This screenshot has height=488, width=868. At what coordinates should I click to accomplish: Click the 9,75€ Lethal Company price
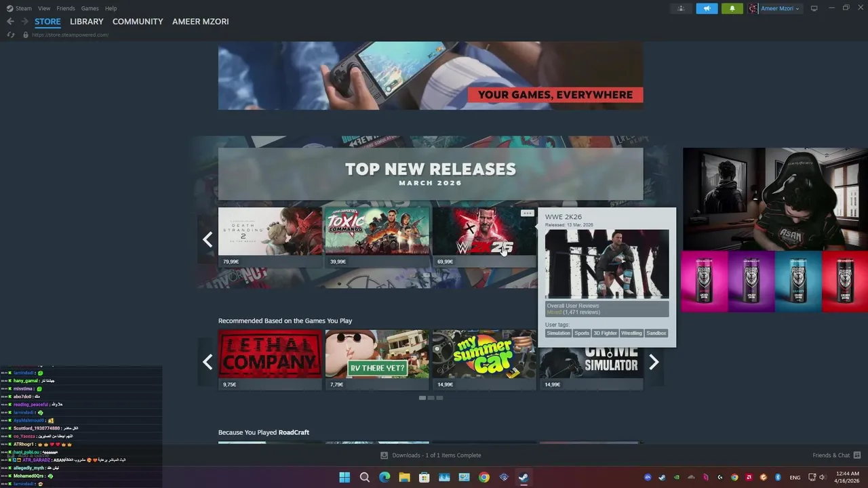point(229,384)
